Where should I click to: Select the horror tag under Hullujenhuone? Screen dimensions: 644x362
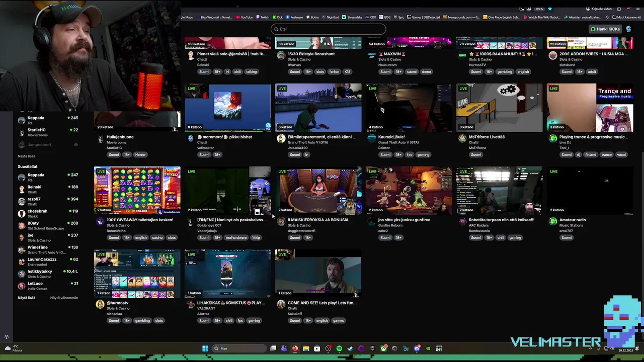click(x=140, y=154)
